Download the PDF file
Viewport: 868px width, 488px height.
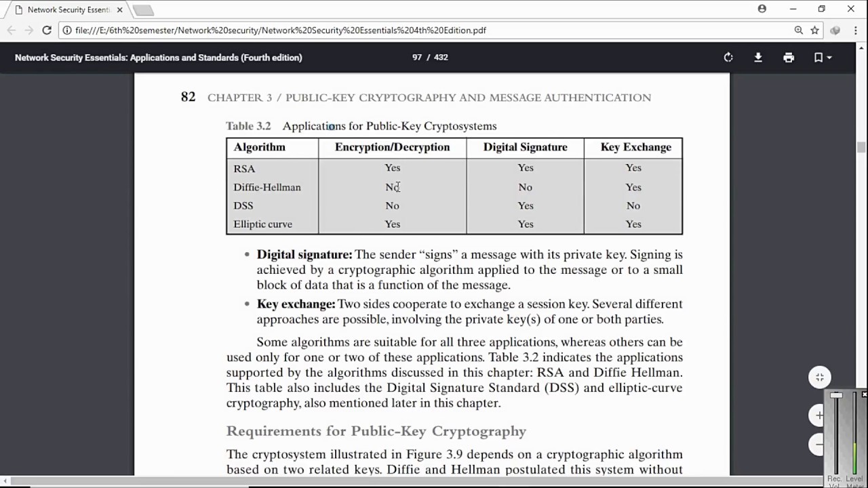coord(758,58)
